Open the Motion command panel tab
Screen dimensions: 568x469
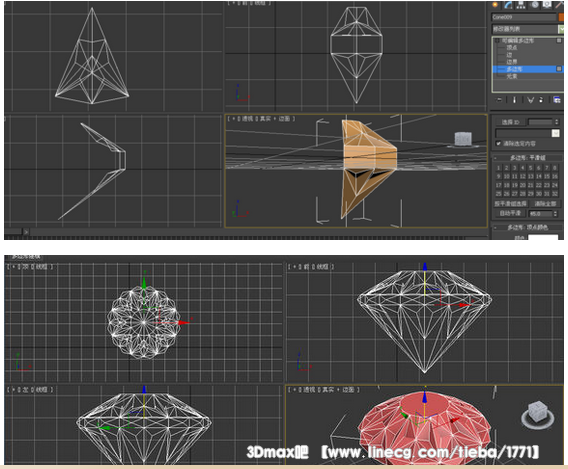point(534,5)
